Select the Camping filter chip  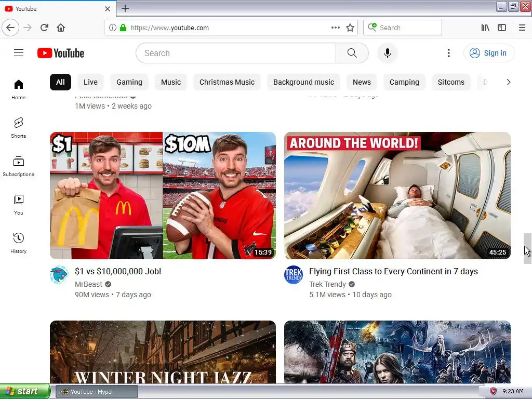click(x=404, y=82)
